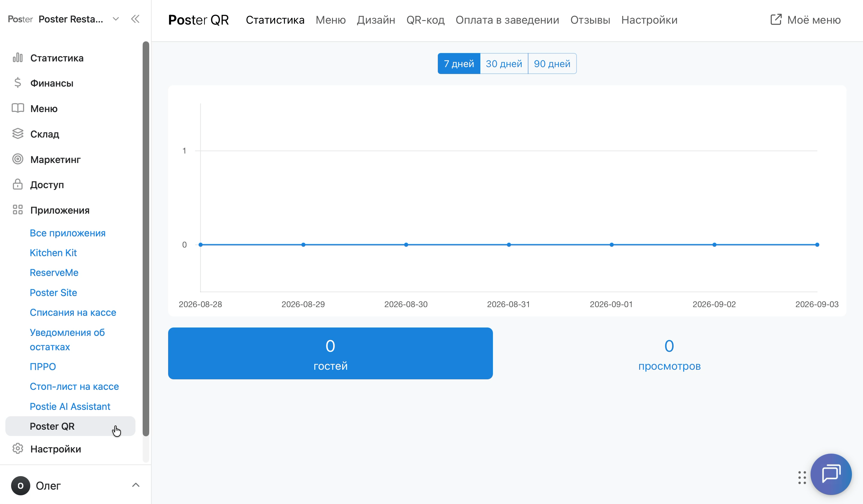Viewport: 863px width, 504px height.
Task: Click the Статистика bar chart icon
Action: point(18,58)
